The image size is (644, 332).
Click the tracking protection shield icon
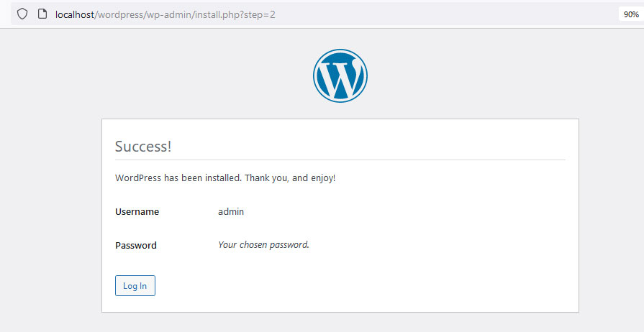tap(22, 14)
